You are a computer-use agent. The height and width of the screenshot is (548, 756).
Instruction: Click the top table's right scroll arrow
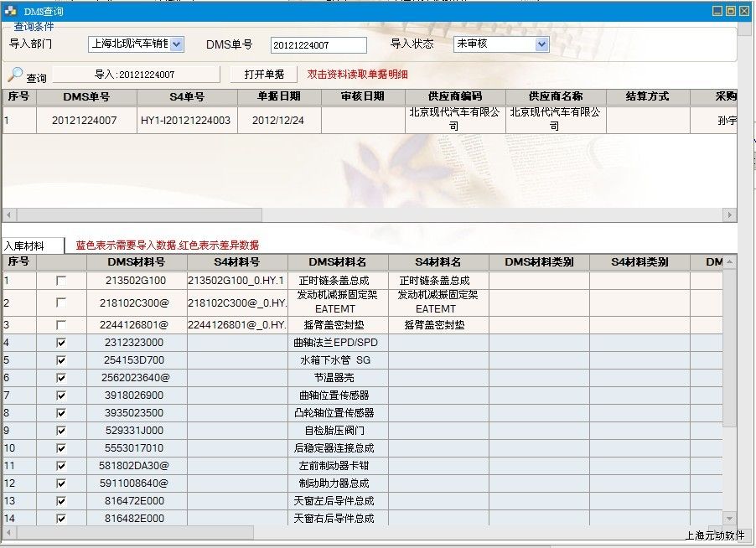pyautogui.click(x=730, y=215)
